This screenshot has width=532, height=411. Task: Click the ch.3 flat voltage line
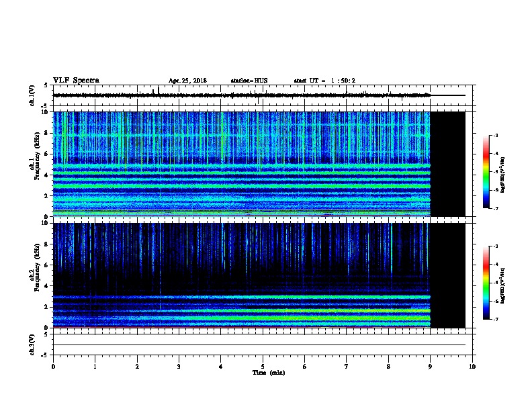tap(259, 345)
